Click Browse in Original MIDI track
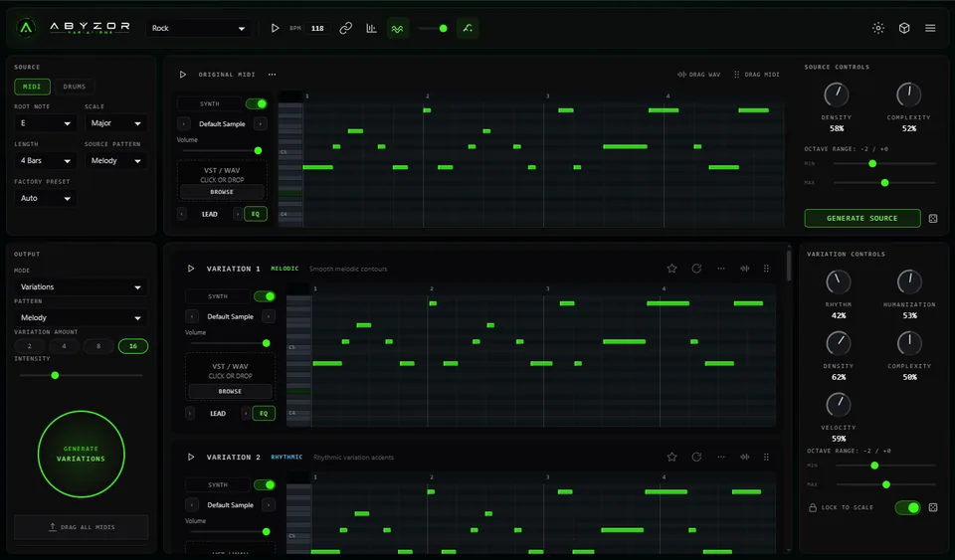Viewport: 955px width, 560px height. pyautogui.click(x=222, y=192)
